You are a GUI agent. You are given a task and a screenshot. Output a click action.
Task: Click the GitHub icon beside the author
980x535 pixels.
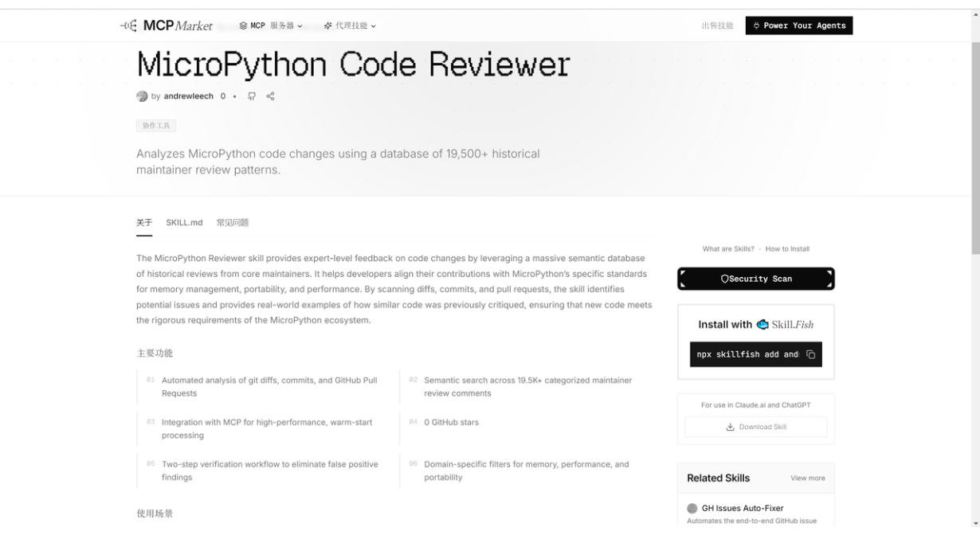252,96
